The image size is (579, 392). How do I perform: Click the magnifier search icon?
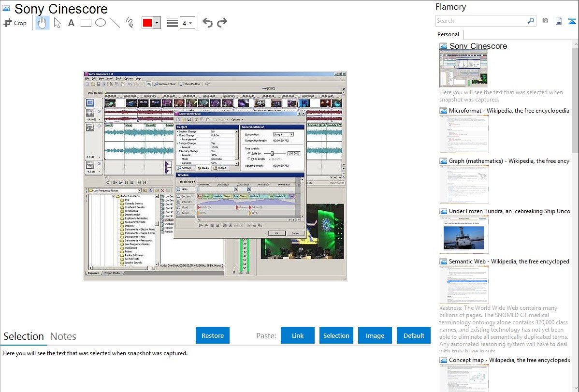(531, 21)
